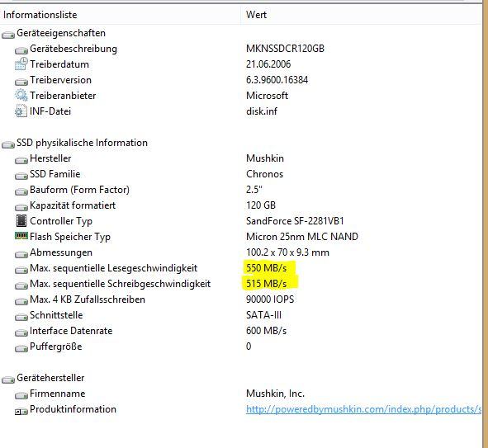The width and height of the screenshot is (488, 448).
Task: Click the Gerätebeschreibung row icon
Action: tap(21, 50)
